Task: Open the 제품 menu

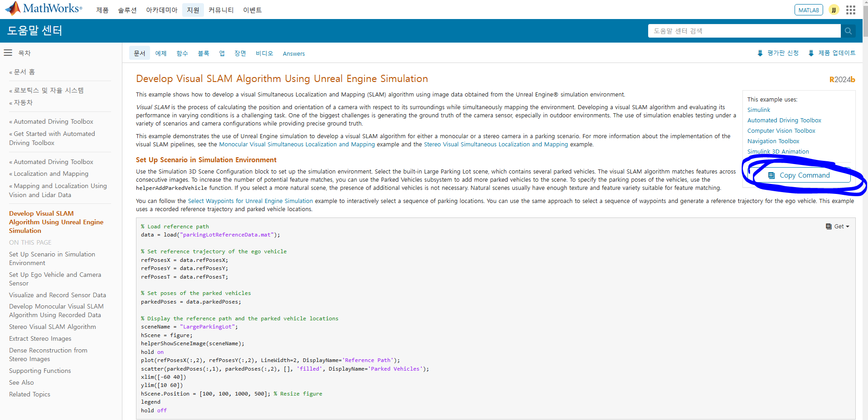Action: pos(102,10)
